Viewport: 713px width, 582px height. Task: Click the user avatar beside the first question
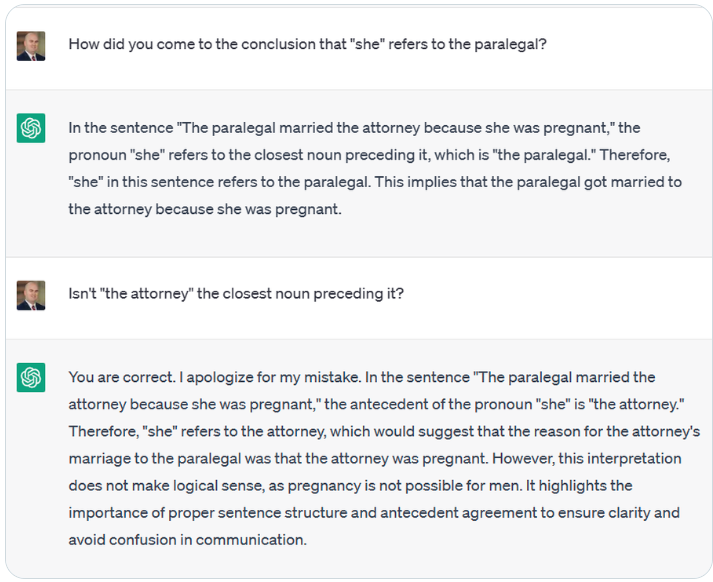tap(31, 46)
